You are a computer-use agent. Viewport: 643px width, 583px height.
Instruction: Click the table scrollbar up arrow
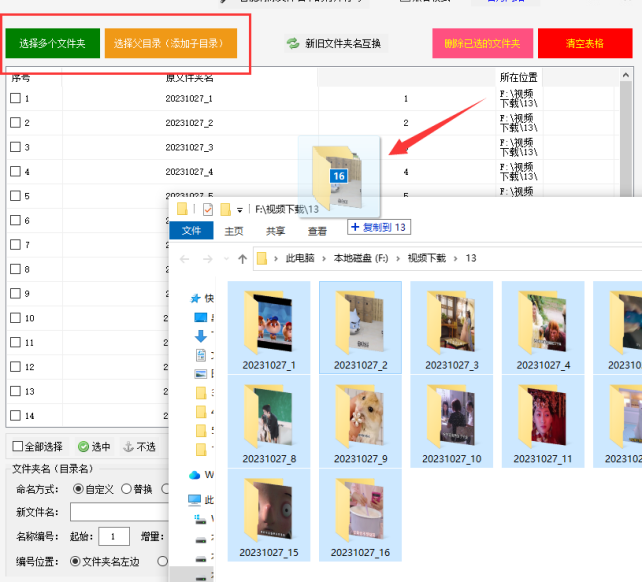[x=625, y=75]
